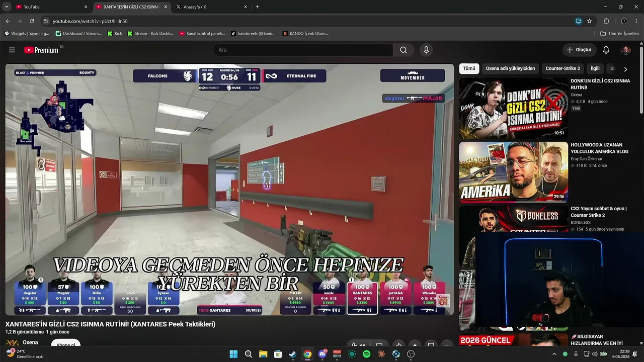Click the magnifier search button beside Ara

click(x=404, y=50)
